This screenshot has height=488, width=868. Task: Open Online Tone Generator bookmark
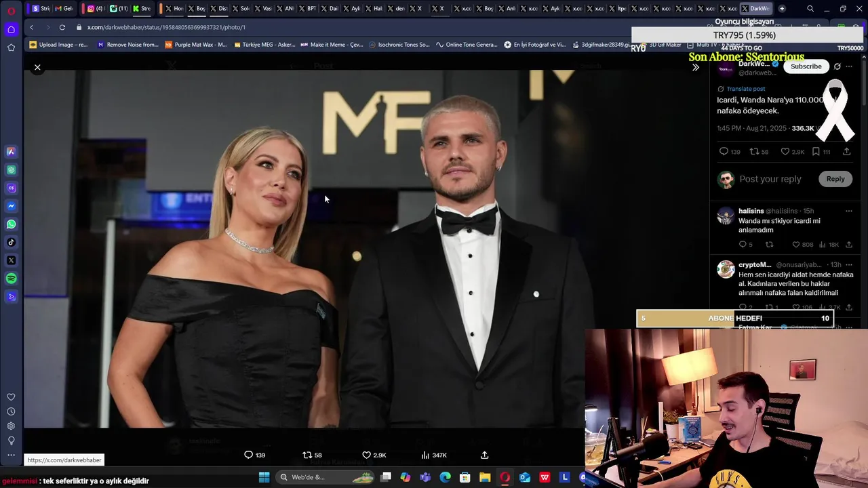[x=467, y=45]
